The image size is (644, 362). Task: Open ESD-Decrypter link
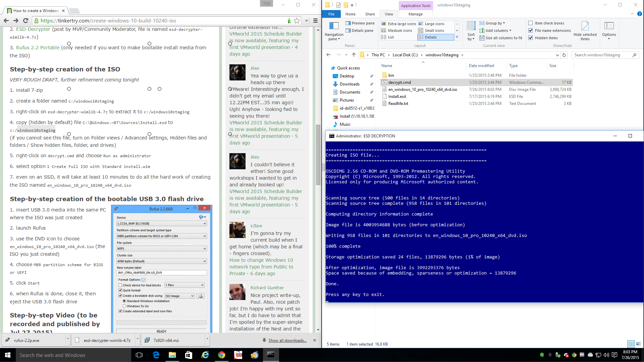(x=33, y=29)
